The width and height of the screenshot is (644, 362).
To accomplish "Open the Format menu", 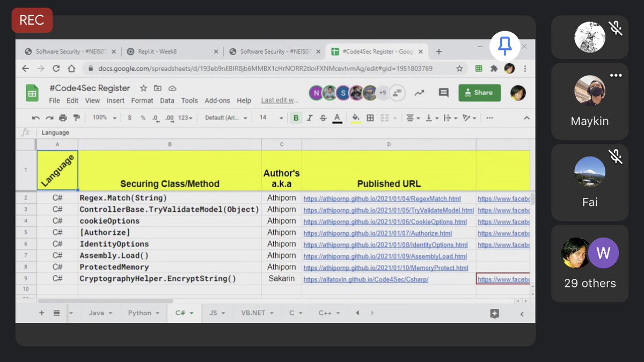I will [x=142, y=100].
